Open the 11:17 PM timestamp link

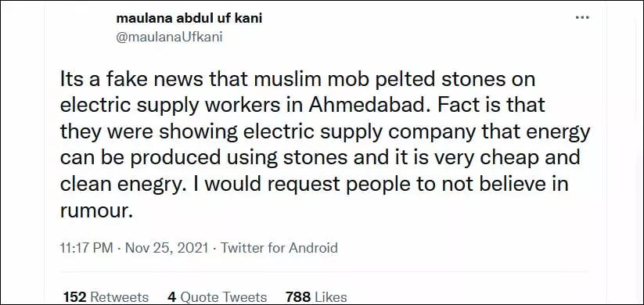click(86, 248)
